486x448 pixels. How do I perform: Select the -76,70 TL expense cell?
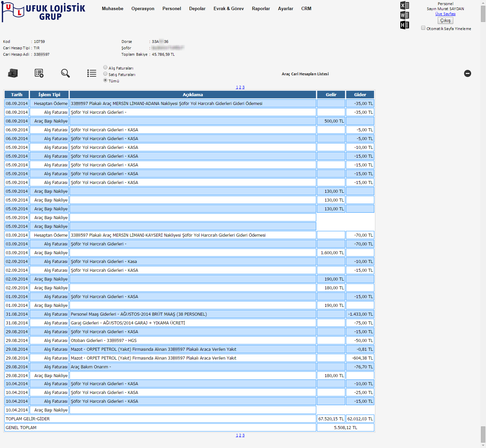(x=360, y=367)
